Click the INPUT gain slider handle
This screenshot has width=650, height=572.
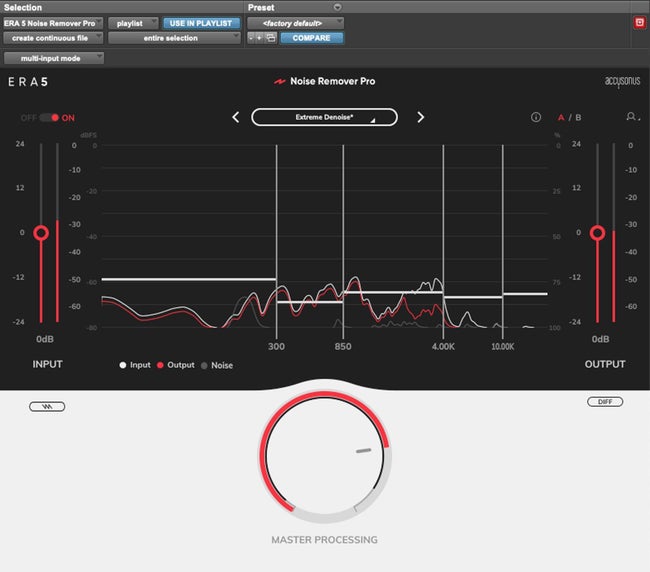click(x=41, y=233)
